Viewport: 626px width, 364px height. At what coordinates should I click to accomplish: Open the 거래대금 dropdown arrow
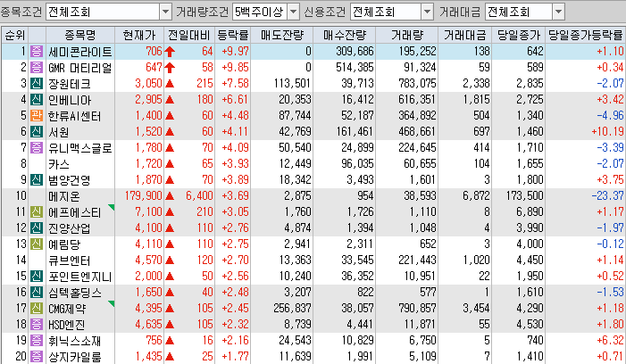pos(558,12)
